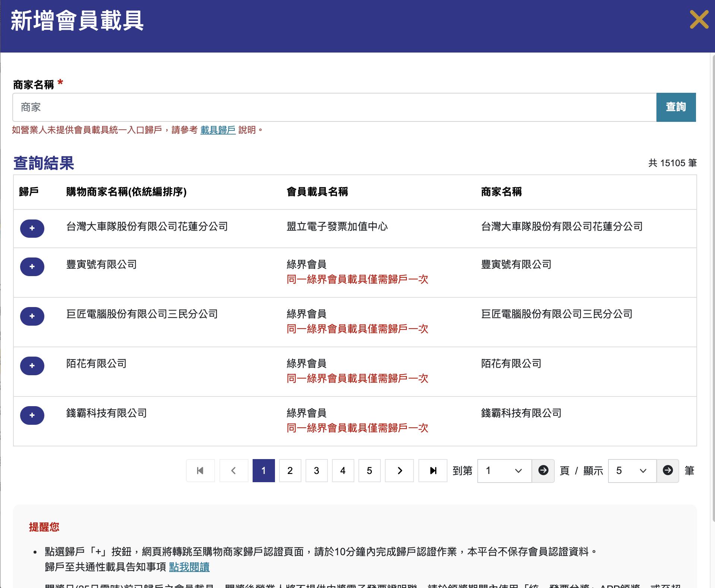Click the last column header 商家名稱
The height and width of the screenshot is (588, 715).
pyautogui.click(x=502, y=192)
